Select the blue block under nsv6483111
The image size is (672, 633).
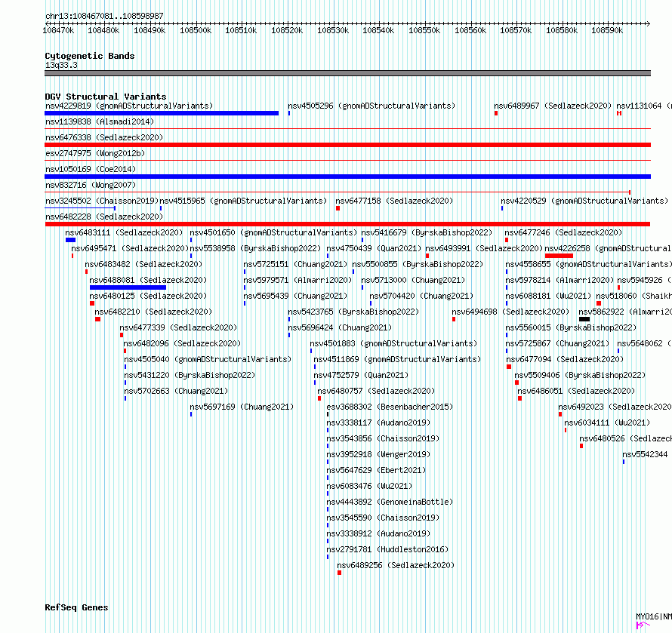pos(70,240)
